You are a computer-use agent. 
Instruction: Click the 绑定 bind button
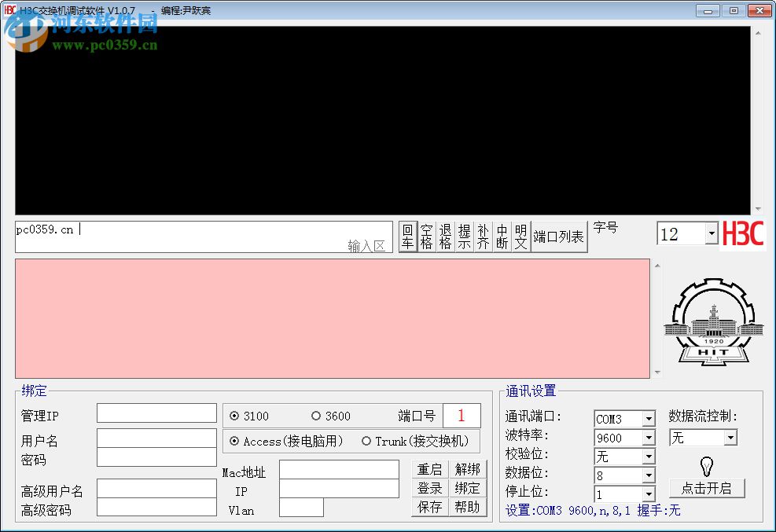(468, 488)
